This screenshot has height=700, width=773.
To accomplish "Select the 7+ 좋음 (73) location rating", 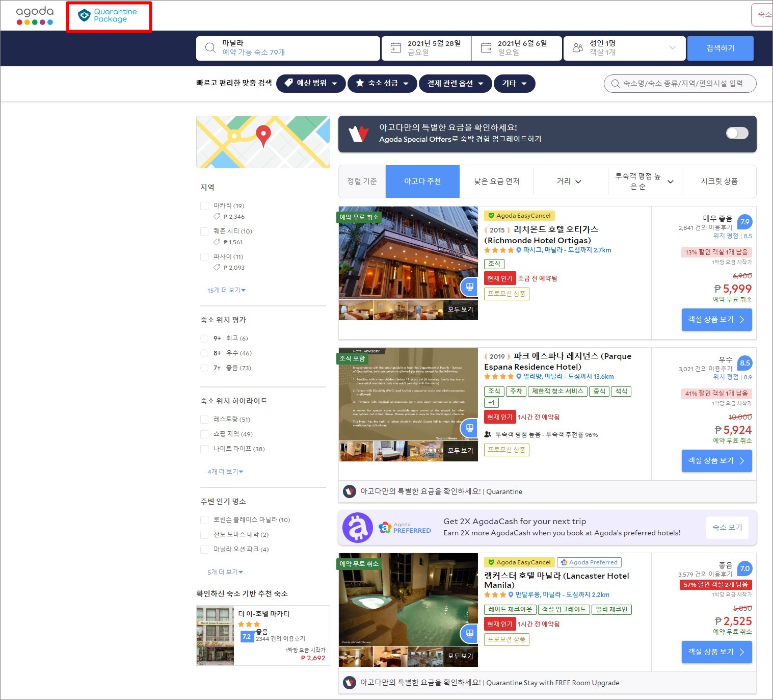I will (204, 368).
